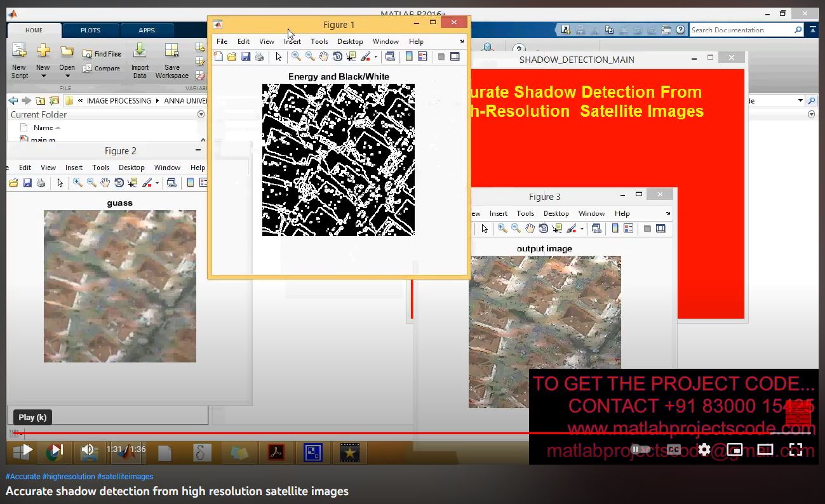The width and height of the screenshot is (825, 504).
Task: Click New Script icon in HOME ribbon
Action: [19, 61]
